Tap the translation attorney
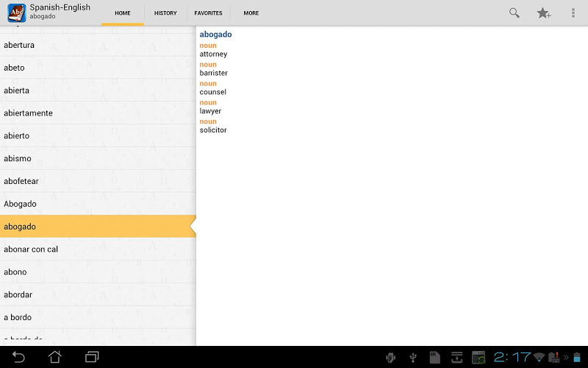 click(x=213, y=54)
